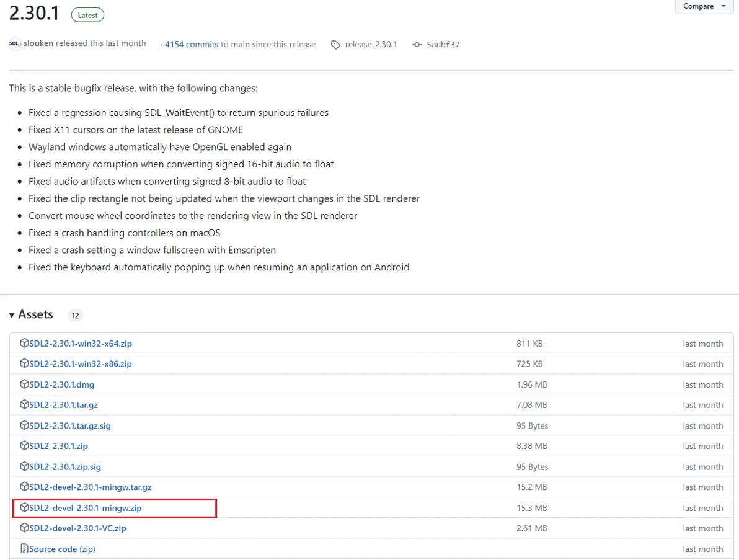The width and height of the screenshot is (739, 560).
Task: Click slouken's SDL avatar icon
Action: click(15, 43)
